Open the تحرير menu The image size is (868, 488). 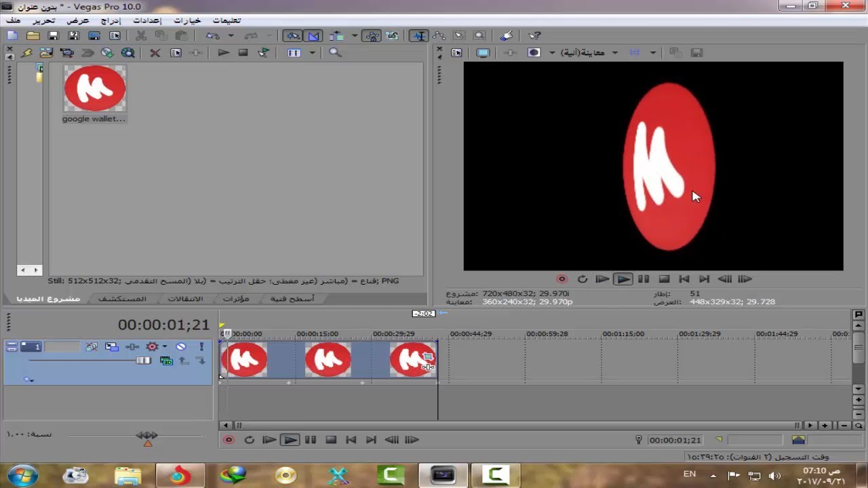coord(44,20)
